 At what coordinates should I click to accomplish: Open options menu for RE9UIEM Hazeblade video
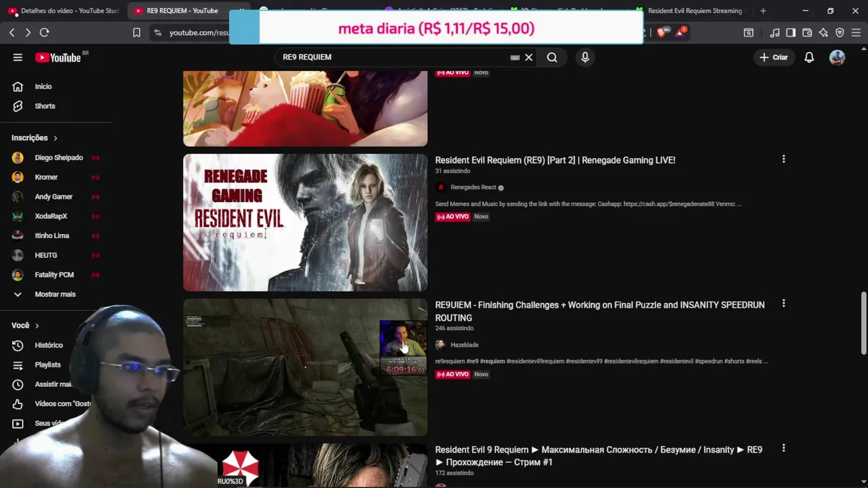783,304
